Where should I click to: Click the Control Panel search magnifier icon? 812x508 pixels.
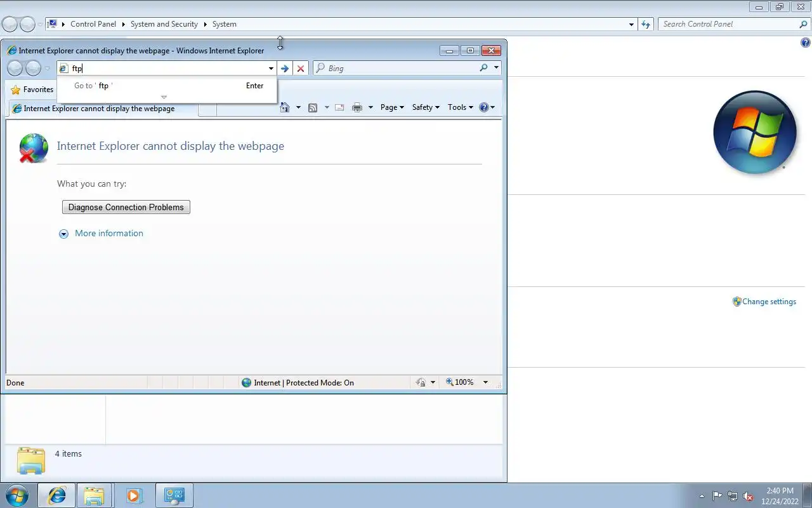[x=804, y=24]
